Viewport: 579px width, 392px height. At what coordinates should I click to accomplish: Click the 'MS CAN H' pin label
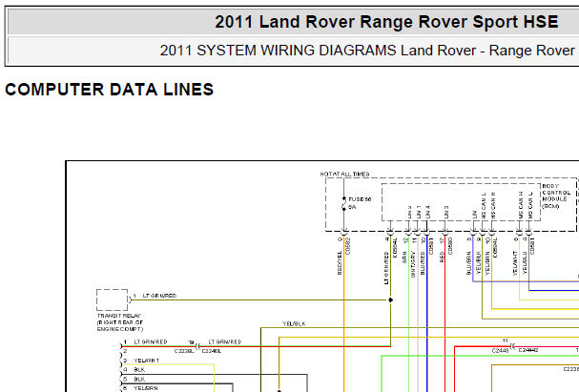click(x=521, y=205)
